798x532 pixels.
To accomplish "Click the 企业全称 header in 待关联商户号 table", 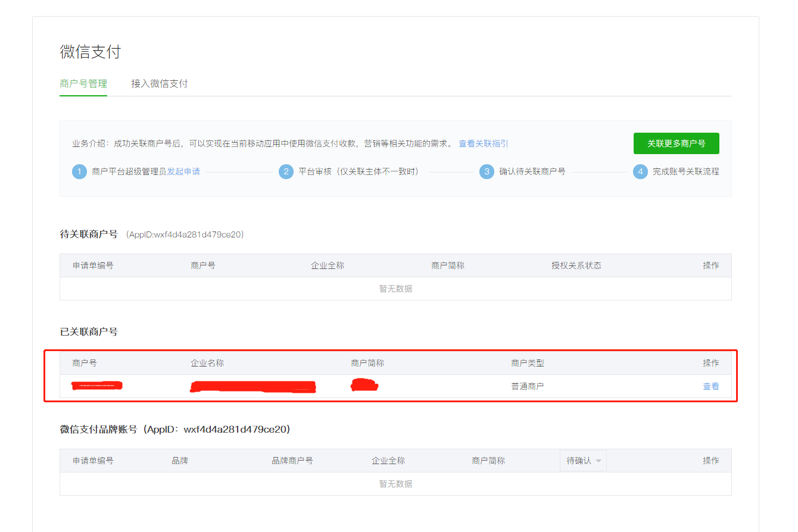I will 328,265.
